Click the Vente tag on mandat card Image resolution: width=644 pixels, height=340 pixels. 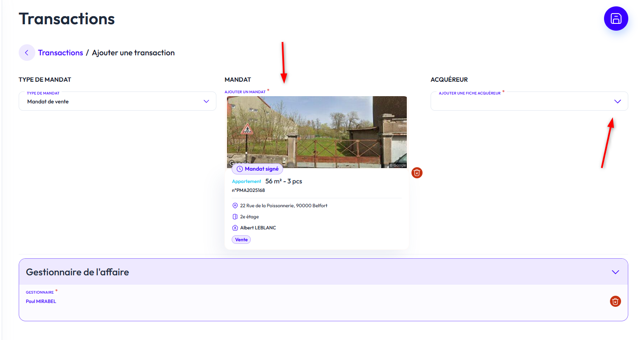pos(241,240)
